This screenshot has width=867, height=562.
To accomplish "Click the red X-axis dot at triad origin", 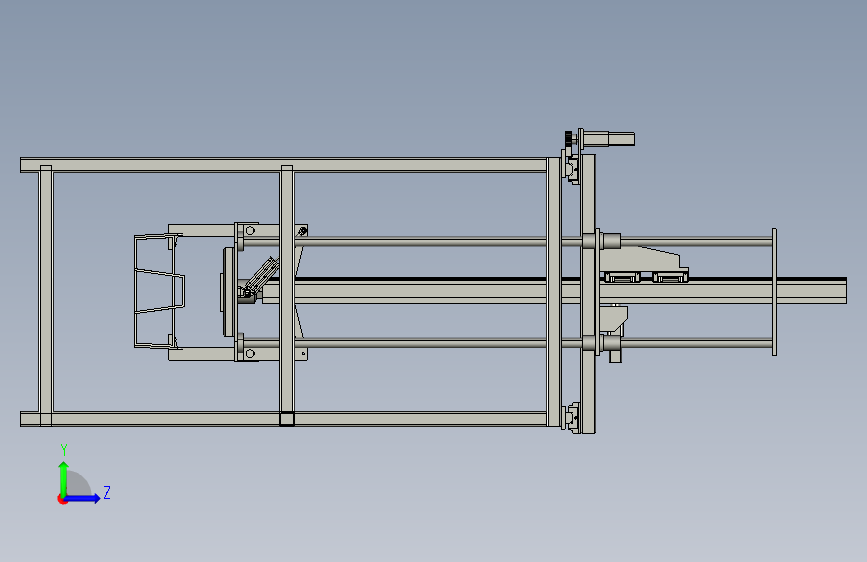I will pyautogui.click(x=62, y=500).
